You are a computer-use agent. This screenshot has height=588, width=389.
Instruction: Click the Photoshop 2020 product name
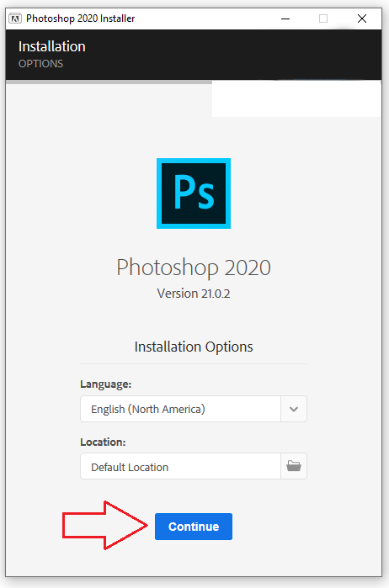pos(194,268)
